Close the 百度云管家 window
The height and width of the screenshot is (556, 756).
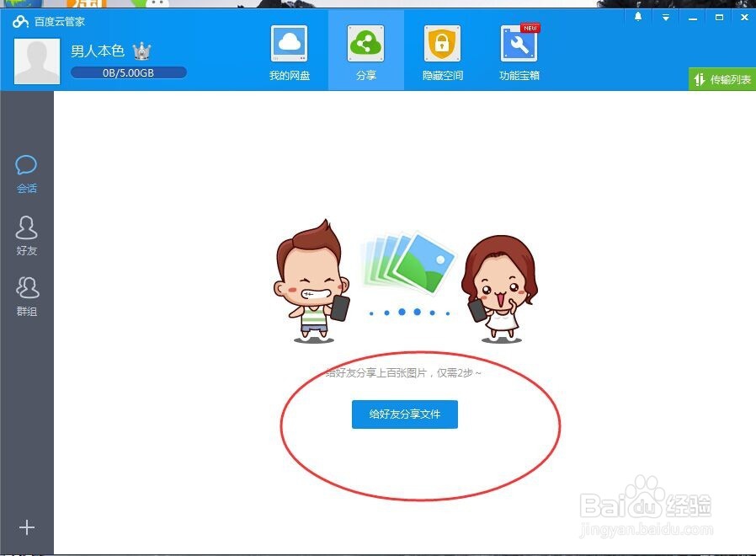pos(744,18)
